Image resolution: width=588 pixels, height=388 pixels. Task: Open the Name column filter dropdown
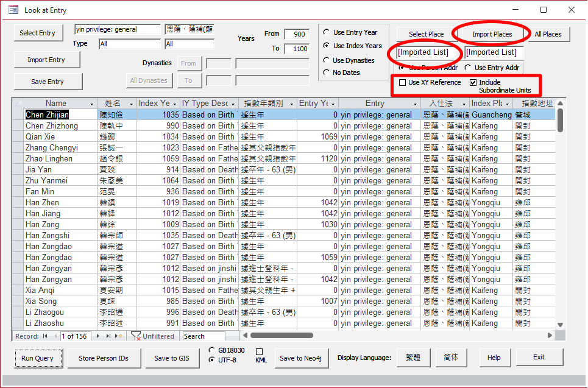pyautogui.click(x=92, y=104)
